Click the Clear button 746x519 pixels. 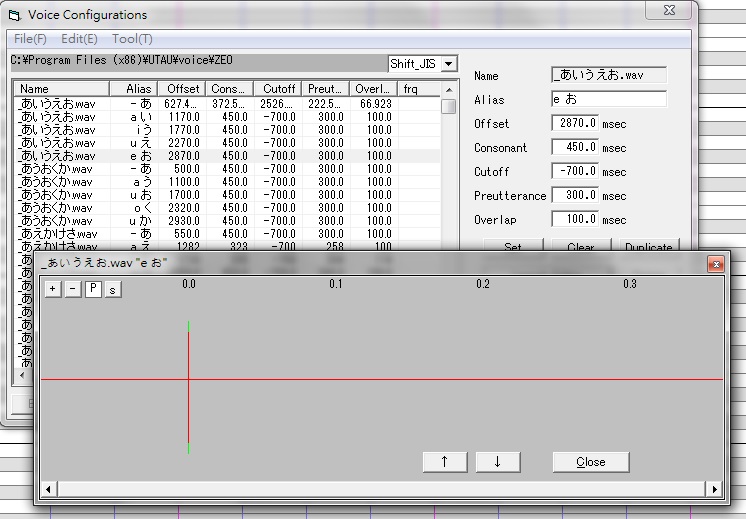[x=581, y=245]
